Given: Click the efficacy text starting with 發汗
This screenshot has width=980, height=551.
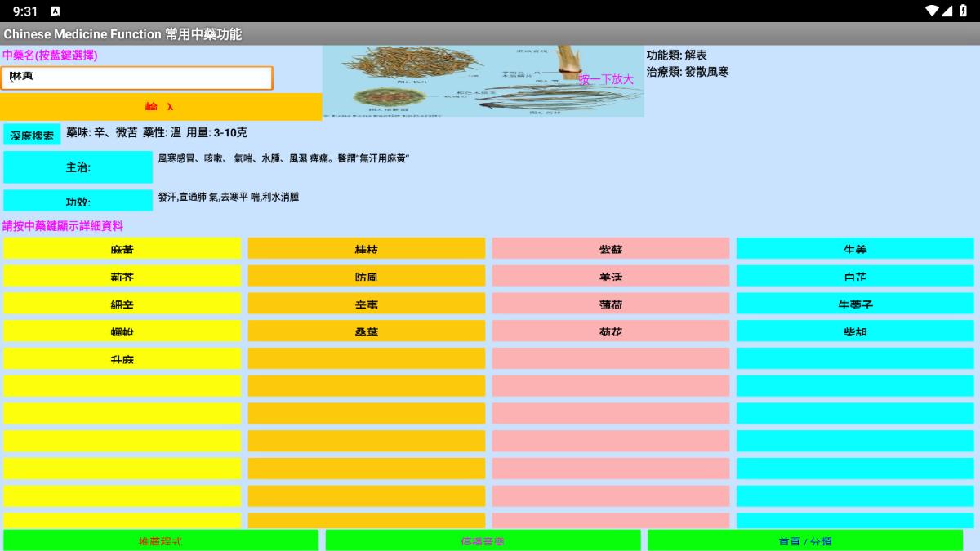Looking at the screenshot, I should click(229, 198).
